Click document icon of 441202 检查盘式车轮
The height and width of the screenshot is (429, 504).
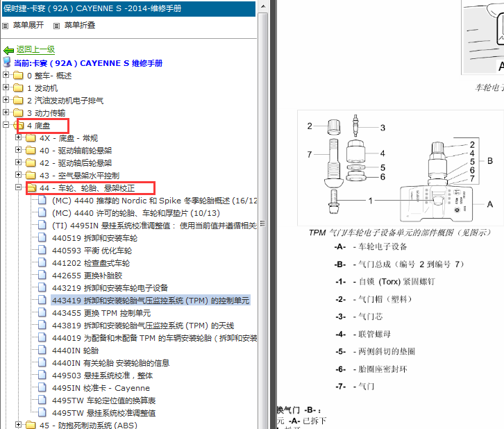click(x=42, y=262)
